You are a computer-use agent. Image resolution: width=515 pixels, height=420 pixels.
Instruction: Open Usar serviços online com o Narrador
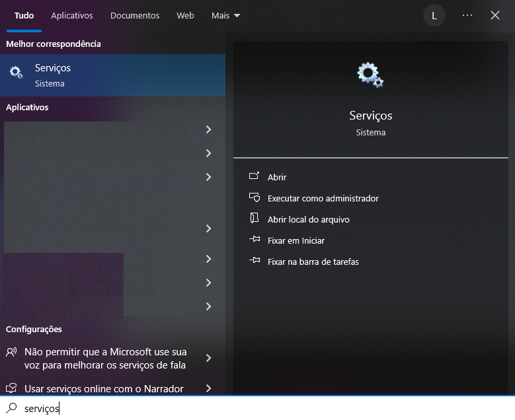[x=112, y=388]
